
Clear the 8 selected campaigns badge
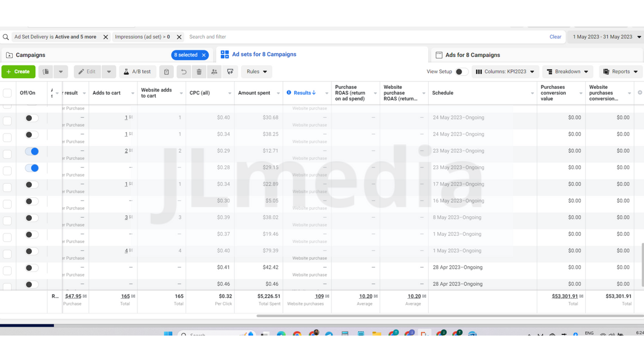coord(204,55)
